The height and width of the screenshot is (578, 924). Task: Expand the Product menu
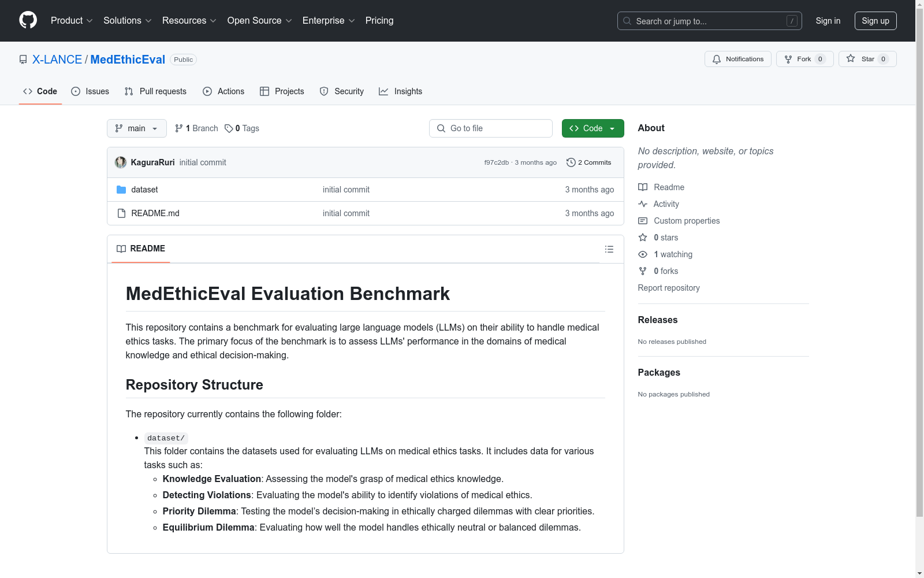click(x=72, y=21)
